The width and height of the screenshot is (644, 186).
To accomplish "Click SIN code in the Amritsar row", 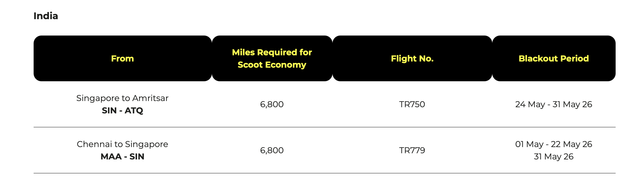I will pos(109,110).
